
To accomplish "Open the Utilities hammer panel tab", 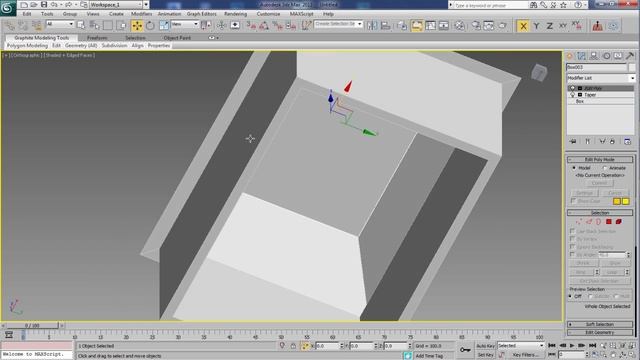I will [630, 56].
